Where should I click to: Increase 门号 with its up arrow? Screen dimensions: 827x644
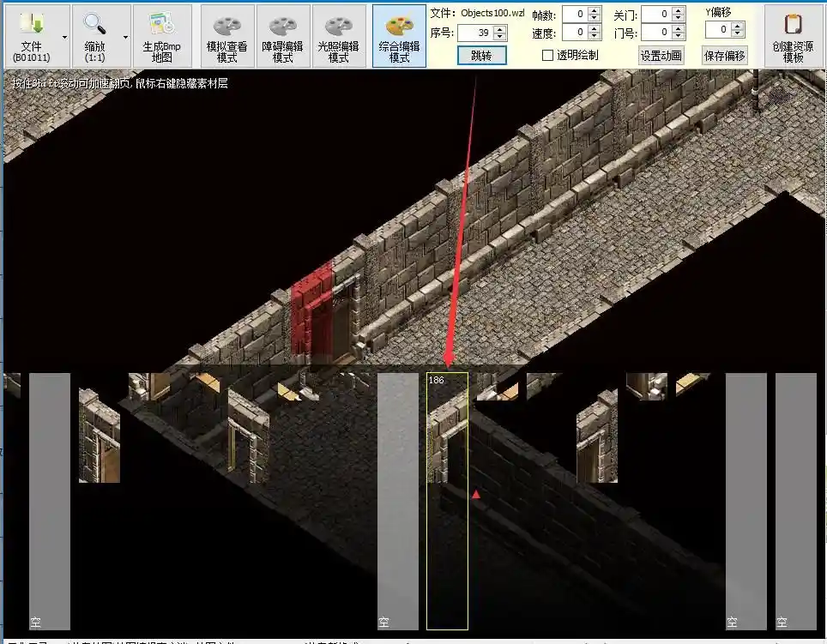tap(679, 28)
